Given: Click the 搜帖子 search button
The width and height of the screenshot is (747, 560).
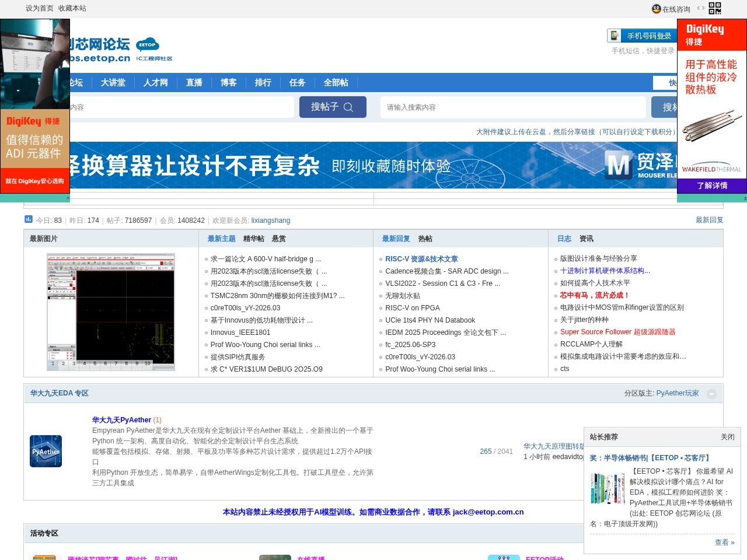Looking at the screenshot, I should click(x=333, y=107).
